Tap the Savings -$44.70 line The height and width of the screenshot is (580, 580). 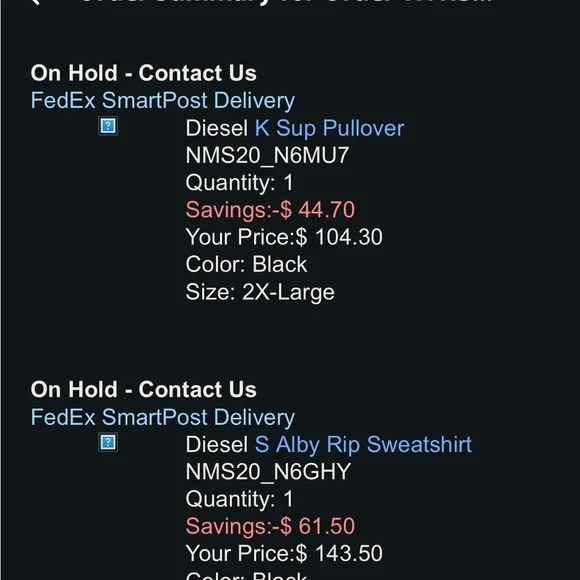click(270, 210)
